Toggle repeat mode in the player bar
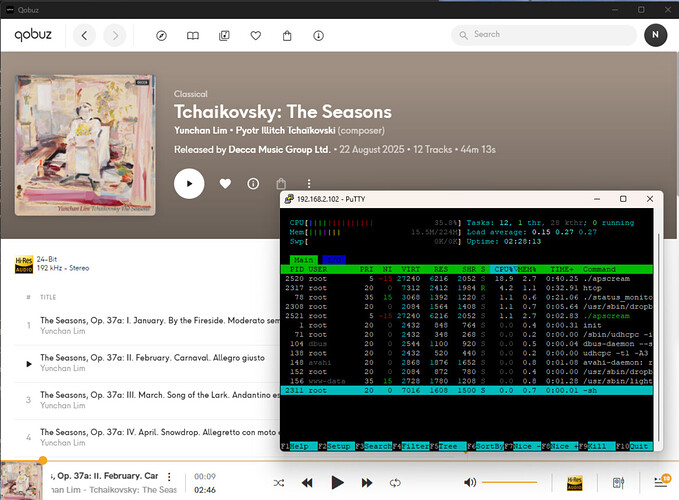679x500 pixels. 395,482
